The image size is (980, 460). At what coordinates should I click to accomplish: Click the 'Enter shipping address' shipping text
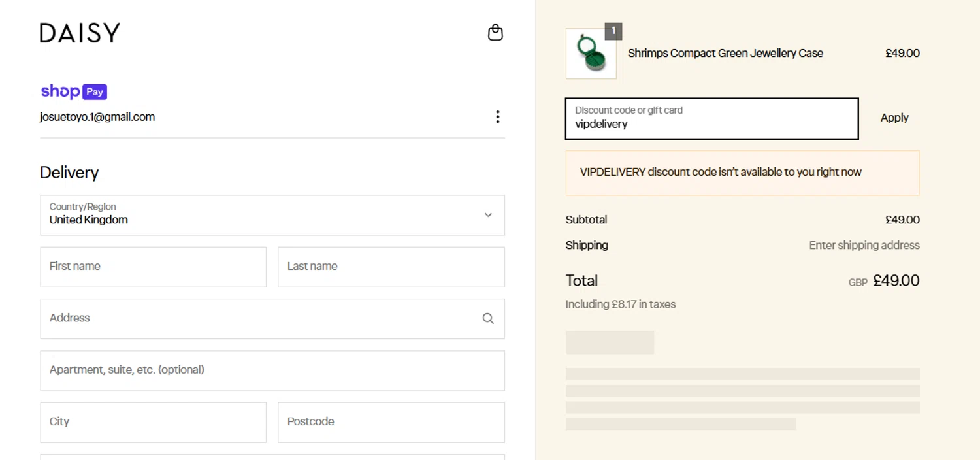click(864, 246)
